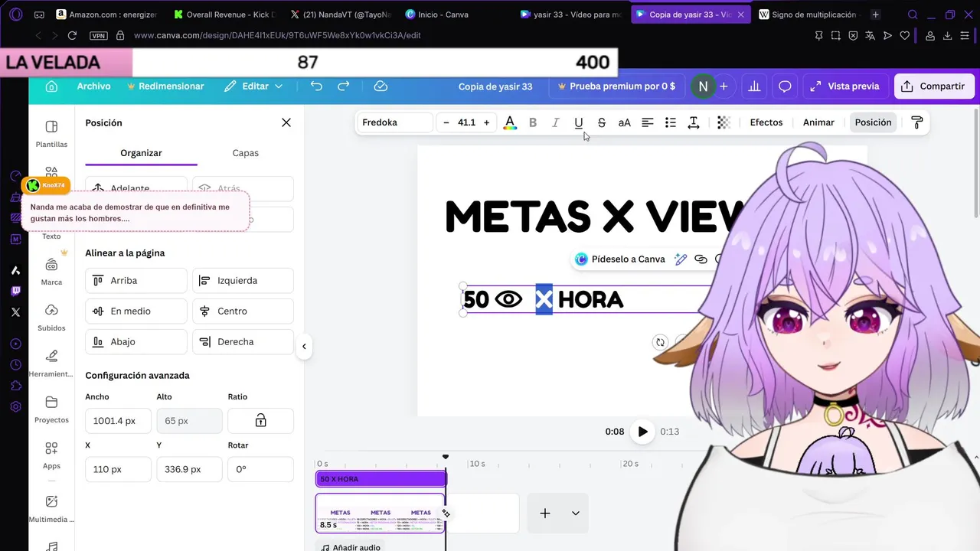
Task: Open Efectos panel
Action: click(766, 122)
